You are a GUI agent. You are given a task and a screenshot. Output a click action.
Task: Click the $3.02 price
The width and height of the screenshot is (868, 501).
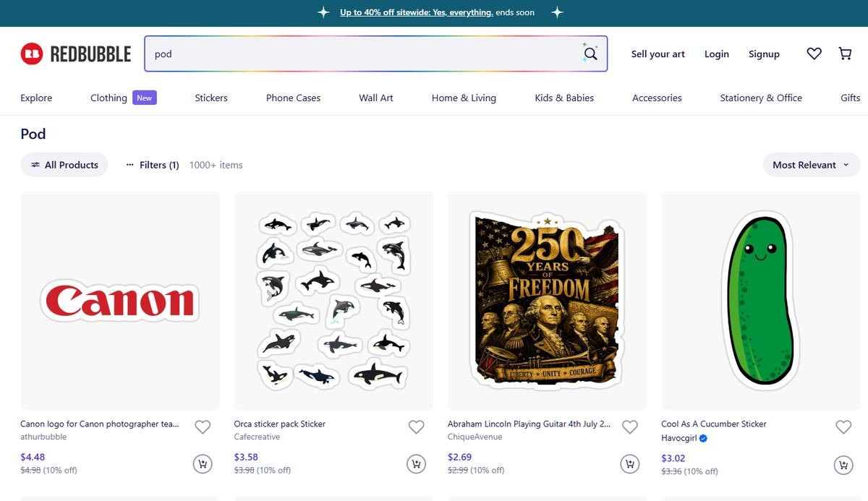click(x=673, y=458)
